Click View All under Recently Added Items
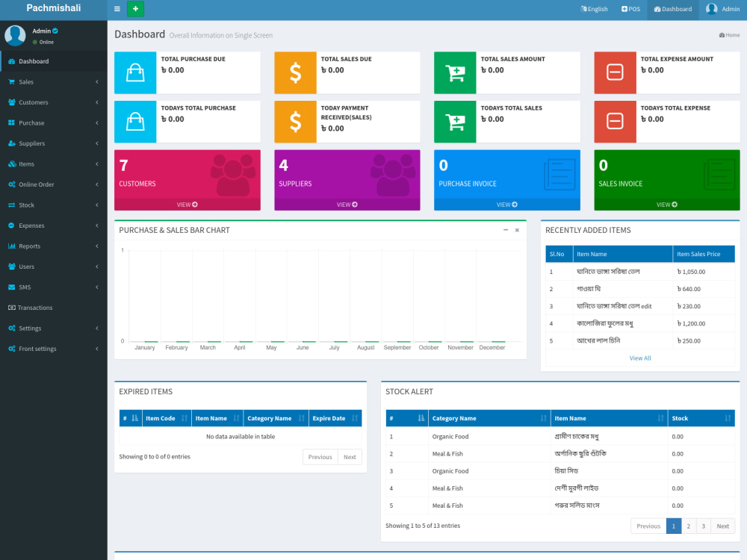Screen dimensions: 747x560 [640, 358]
